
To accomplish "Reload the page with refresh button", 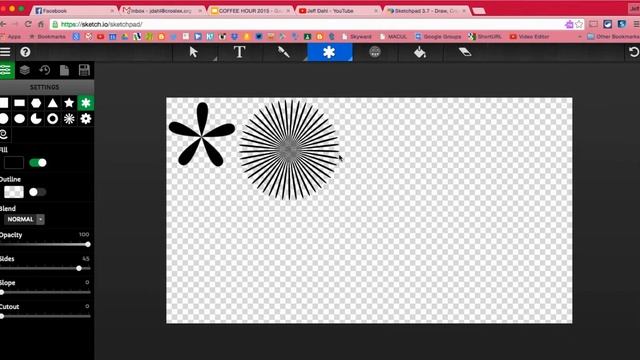I will tap(28, 24).
